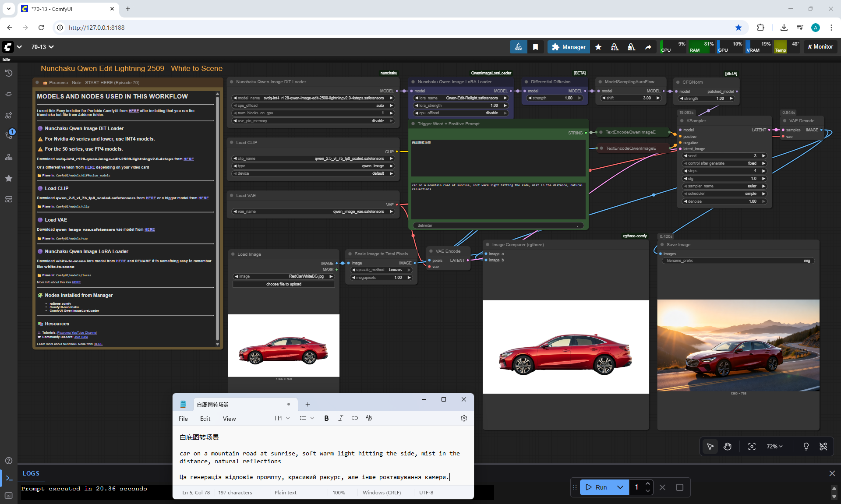Open the Manager panel
This screenshot has width=841, height=504.
coord(569,47)
